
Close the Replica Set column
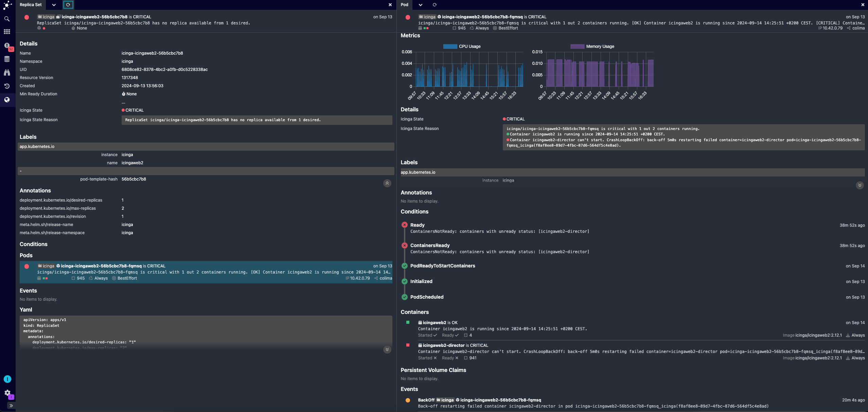(390, 5)
